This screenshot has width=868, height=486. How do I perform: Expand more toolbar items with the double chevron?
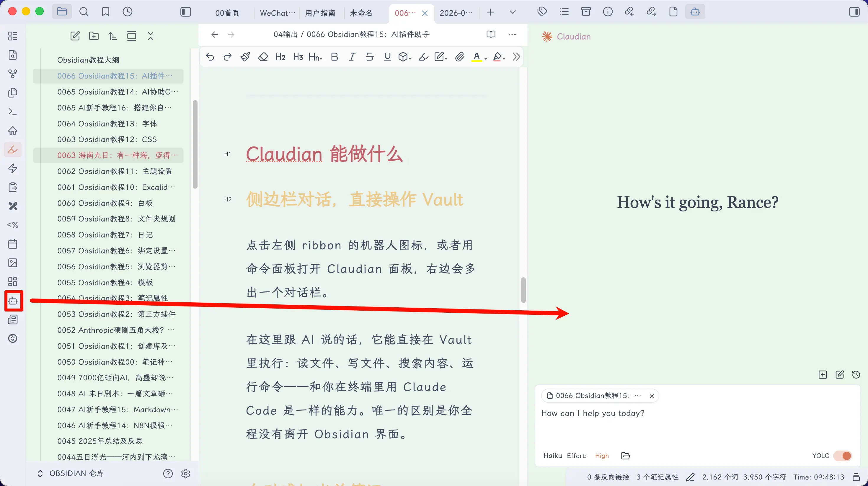click(516, 57)
